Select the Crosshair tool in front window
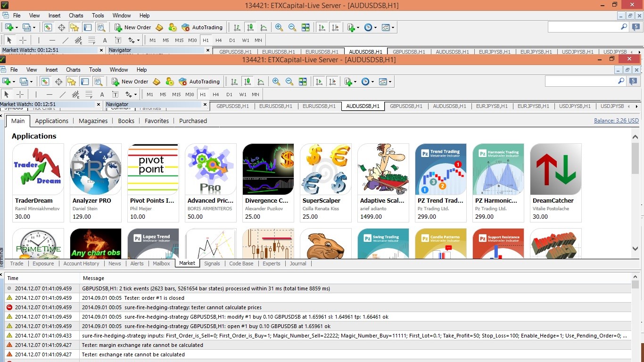 click(20, 94)
